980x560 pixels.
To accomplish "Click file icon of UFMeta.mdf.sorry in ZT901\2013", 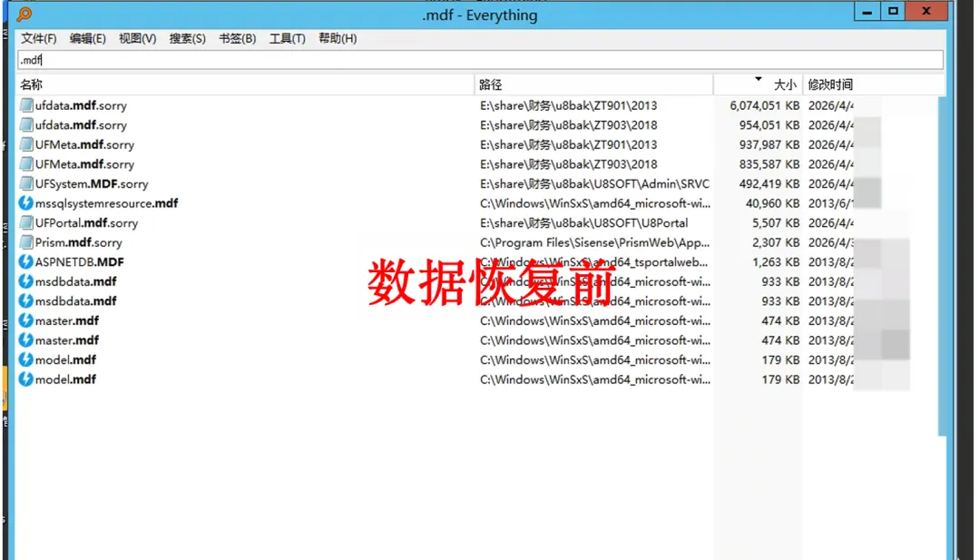I will click(x=25, y=144).
